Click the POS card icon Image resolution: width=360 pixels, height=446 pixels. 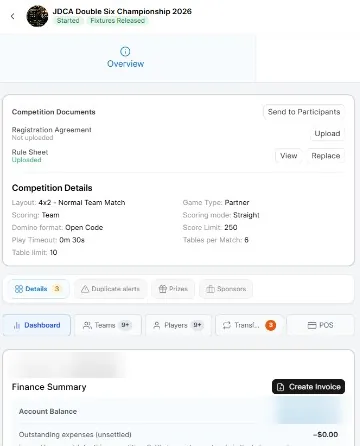[312, 325]
